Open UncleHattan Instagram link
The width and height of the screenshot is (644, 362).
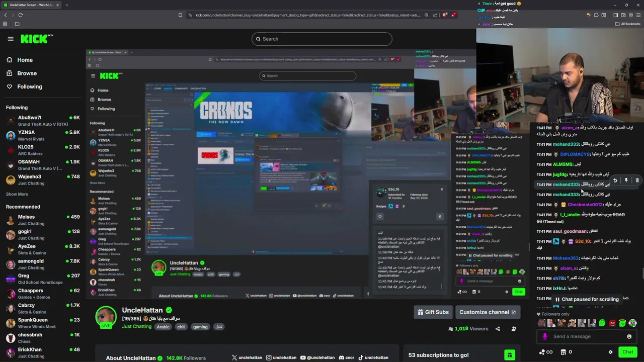[x=281, y=358]
